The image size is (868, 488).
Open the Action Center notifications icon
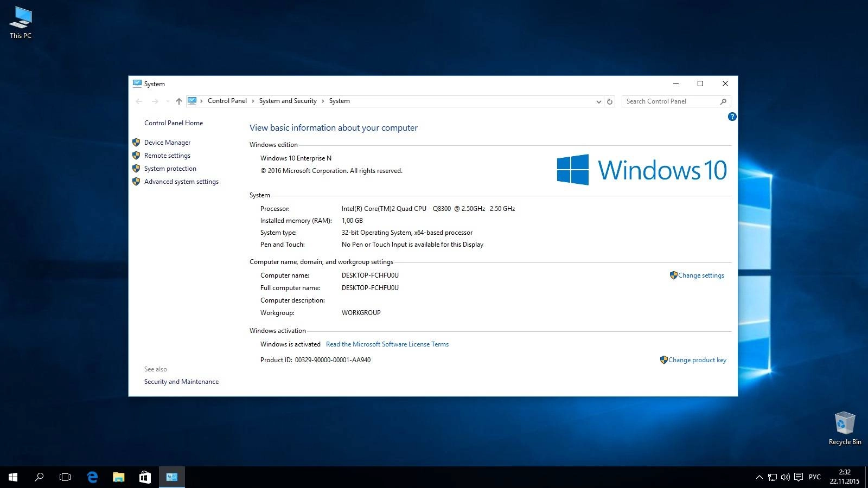coord(799,477)
